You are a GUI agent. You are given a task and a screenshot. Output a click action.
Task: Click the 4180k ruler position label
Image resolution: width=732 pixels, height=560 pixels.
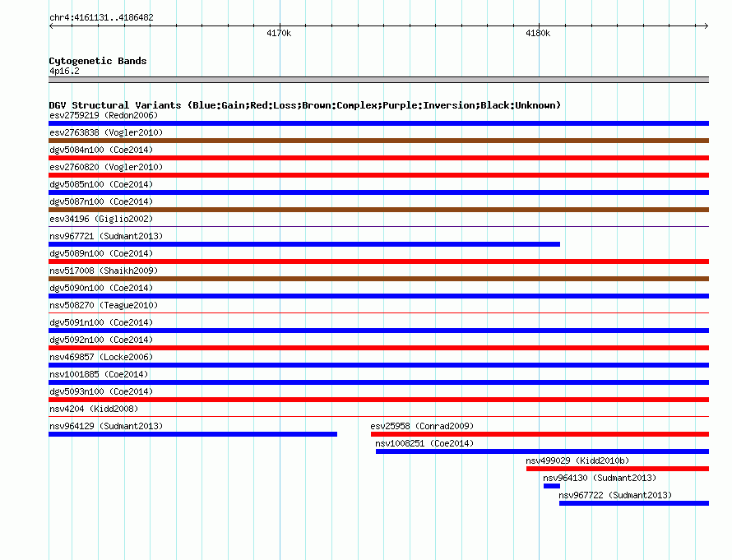coord(538,34)
